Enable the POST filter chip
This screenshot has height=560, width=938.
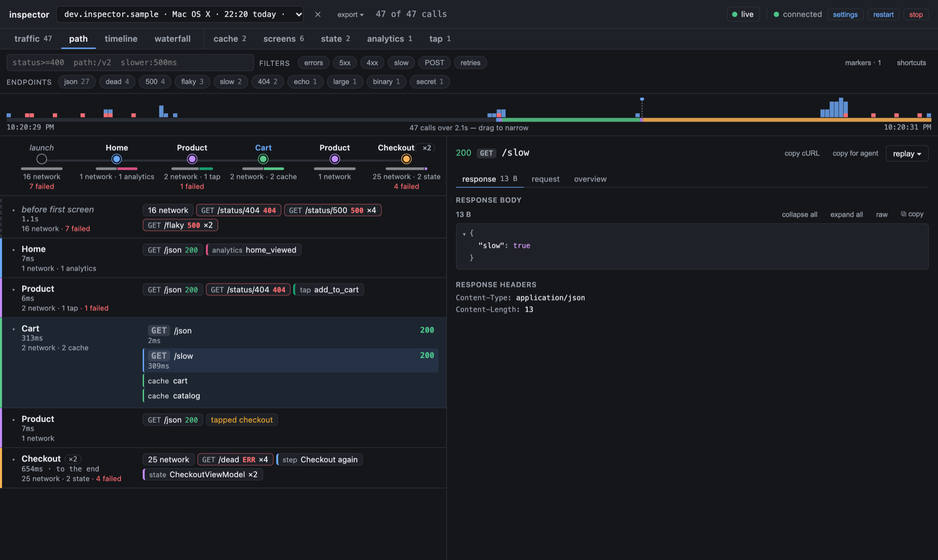(434, 63)
